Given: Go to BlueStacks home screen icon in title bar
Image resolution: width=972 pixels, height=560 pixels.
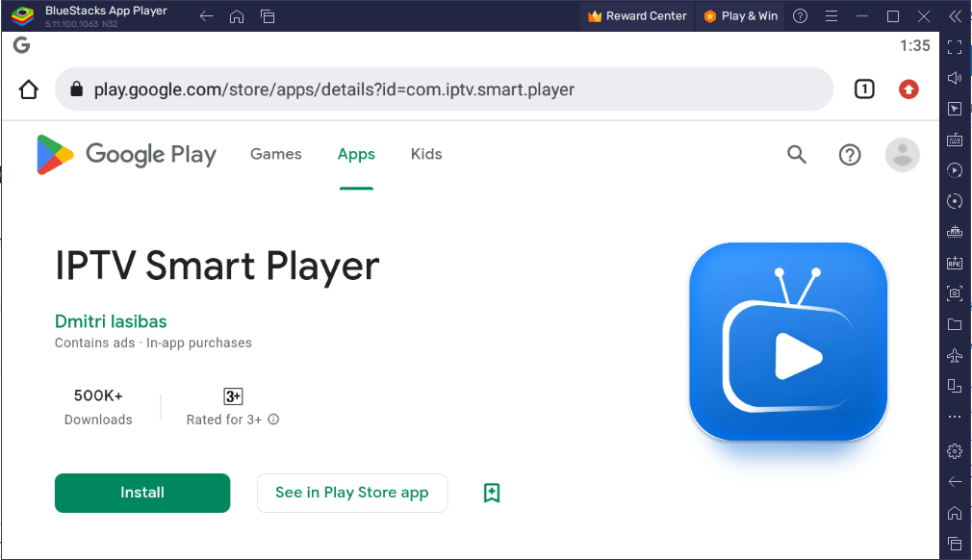Looking at the screenshot, I should point(237,16).
